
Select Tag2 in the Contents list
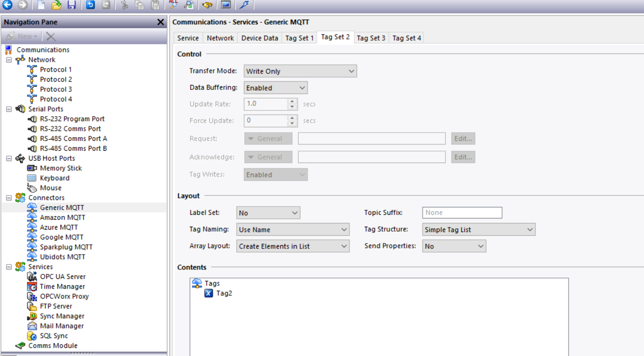[x=224, y=293]
